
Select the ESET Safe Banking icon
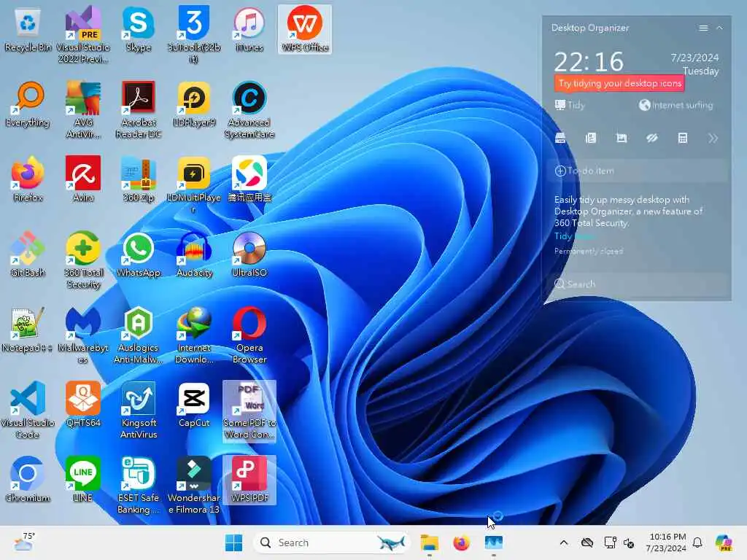(x=138, y=486)
